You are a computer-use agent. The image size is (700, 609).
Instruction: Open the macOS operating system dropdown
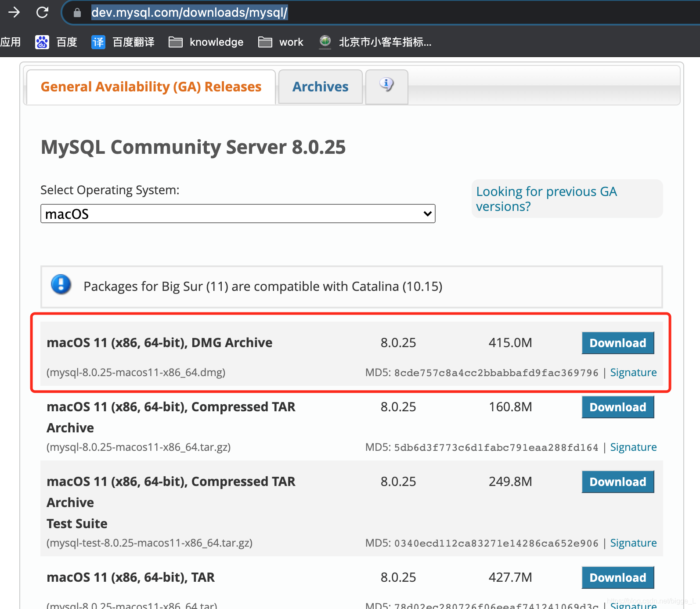pyautogui.click(x=238, y=214)
